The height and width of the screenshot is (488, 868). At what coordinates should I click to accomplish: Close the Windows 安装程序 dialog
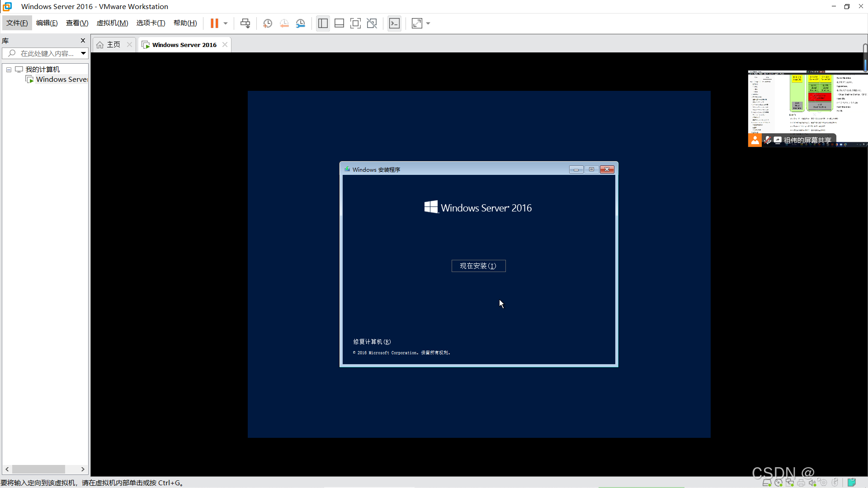pyautogui.click(x=607, y=169)
